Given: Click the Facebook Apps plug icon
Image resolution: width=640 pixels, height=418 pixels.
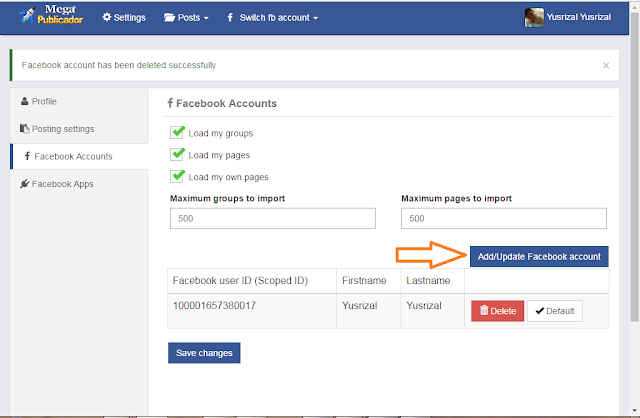Looking at the screenshot, I should pos(24,184).
